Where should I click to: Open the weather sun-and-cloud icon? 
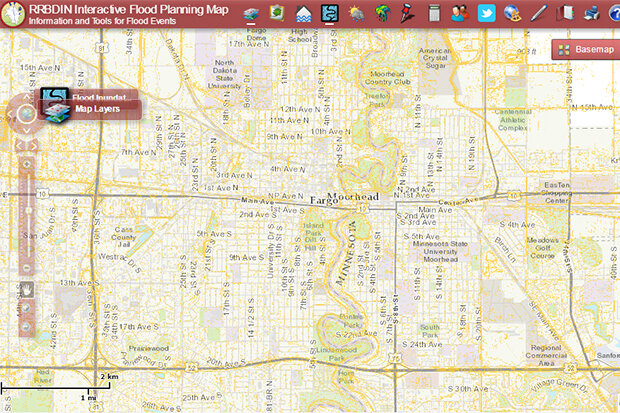(x=356, y=13)
